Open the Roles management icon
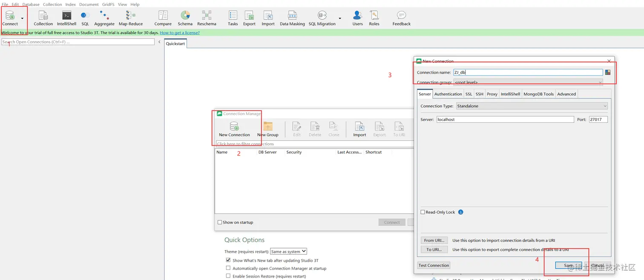The width and height of the screenshot is (644, 280). [374, 18]
